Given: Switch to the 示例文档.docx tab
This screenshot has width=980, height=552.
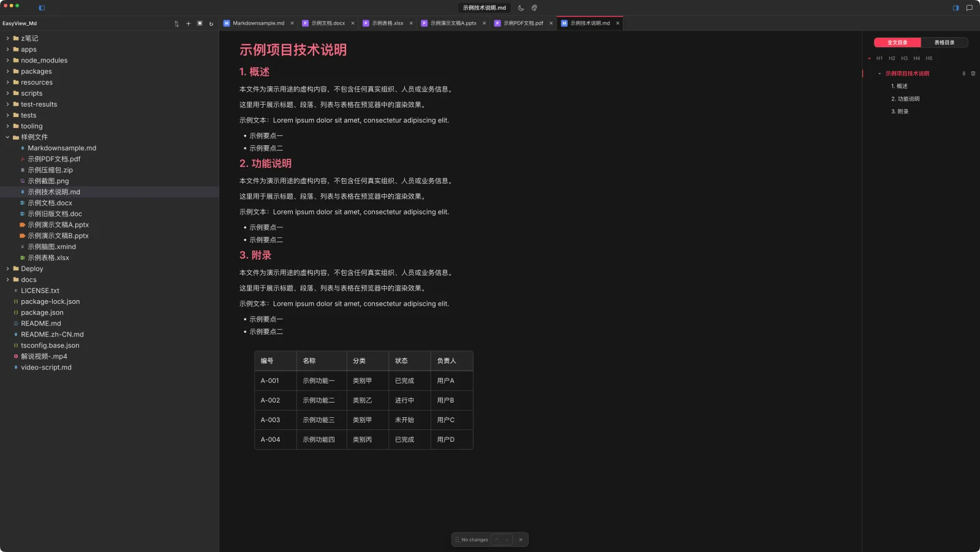Looking at the screenshot, I should pyautogui.click(x=328, y=23).
